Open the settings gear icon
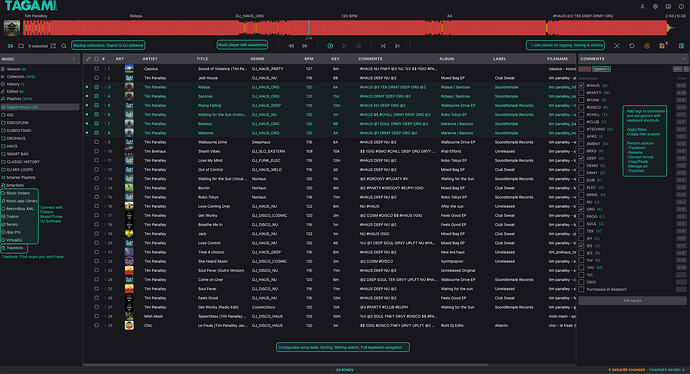 point(655,7)
